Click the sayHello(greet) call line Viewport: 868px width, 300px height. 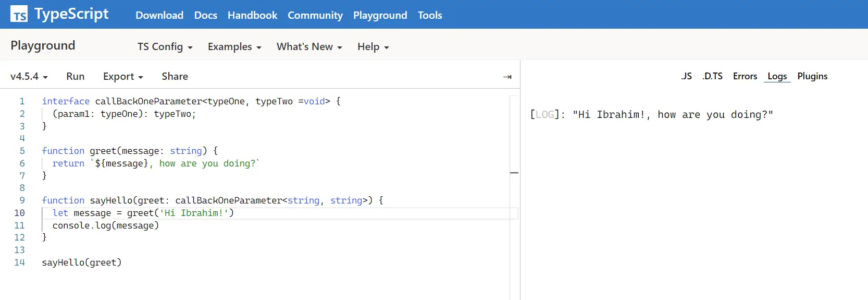[x=82, y=262]
